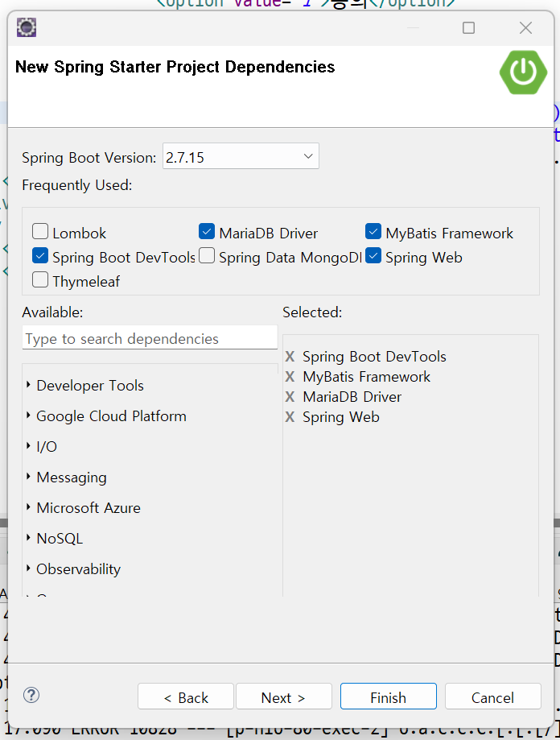Expand the I/O category
This screenshot has width=560, height=740.
28,446
